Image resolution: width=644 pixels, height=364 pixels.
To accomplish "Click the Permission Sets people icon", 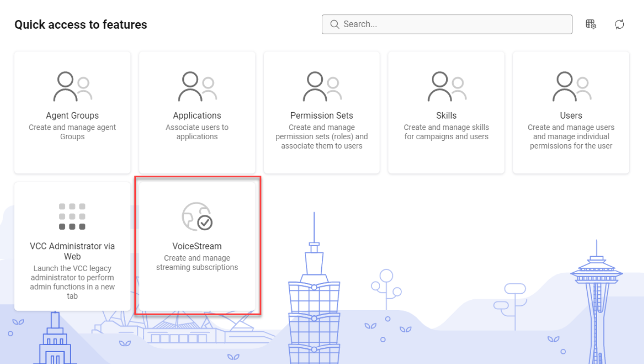I will click(x=322, y=86).
